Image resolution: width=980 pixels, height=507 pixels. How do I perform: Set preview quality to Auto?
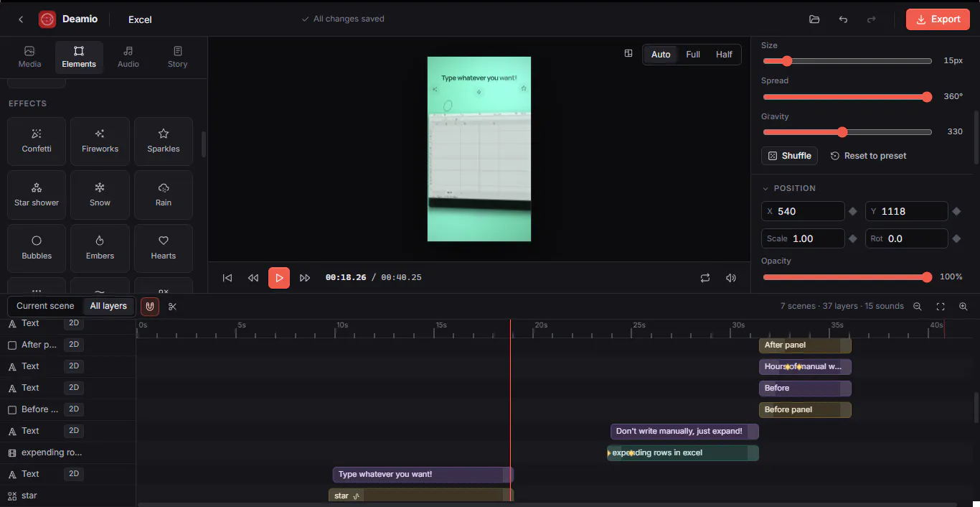[661, 55]
